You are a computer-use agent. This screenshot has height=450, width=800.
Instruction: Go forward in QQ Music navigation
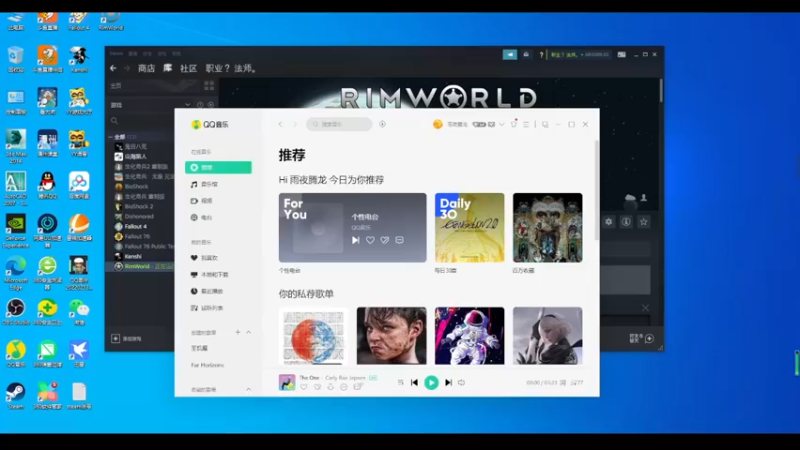click(x=294, y=124)
